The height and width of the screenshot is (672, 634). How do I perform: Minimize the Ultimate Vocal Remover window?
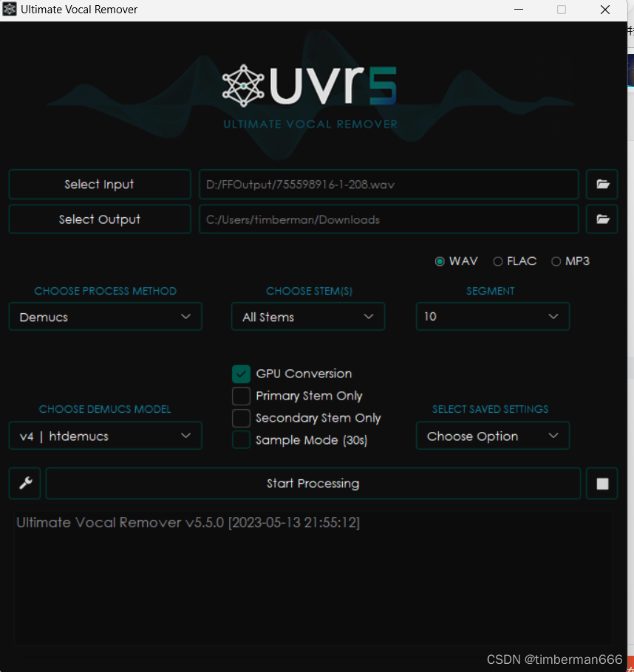tap(519, 10)
